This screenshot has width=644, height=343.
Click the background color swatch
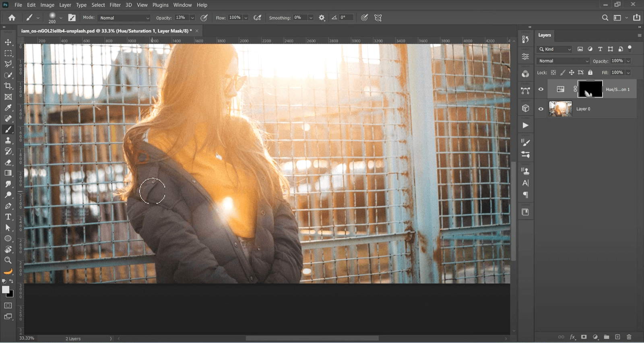[11, 294]
